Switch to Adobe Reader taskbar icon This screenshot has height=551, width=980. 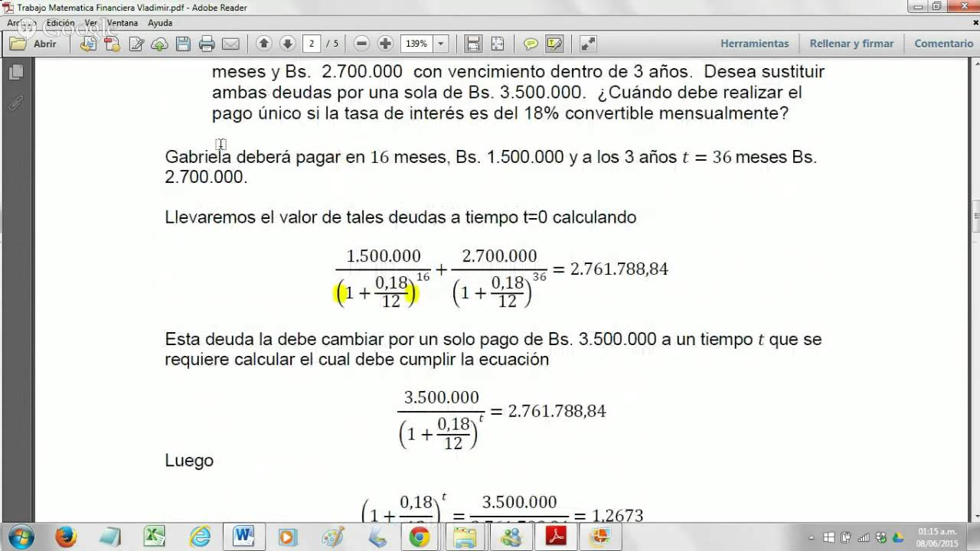click(557, 536)
